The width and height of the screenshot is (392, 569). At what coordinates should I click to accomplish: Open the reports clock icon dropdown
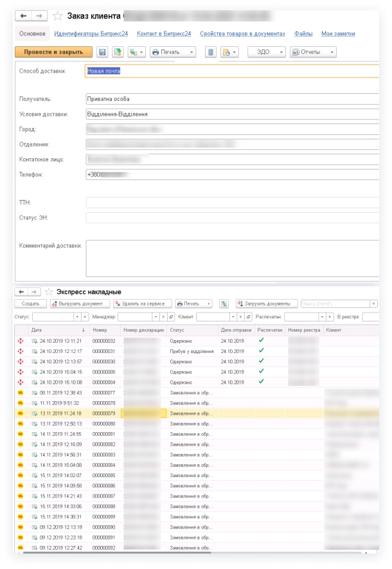click(x=229, y=52)
